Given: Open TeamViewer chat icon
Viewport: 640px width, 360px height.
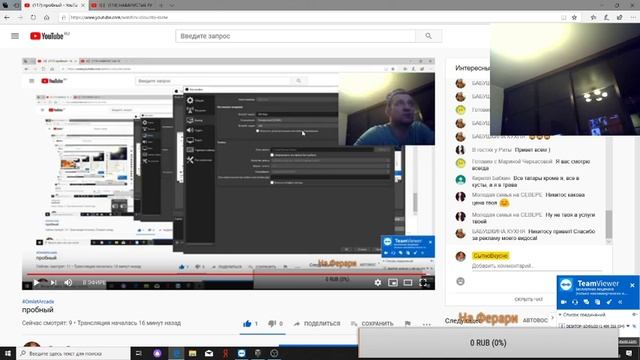Looking at the screenshot, I should click(x=587, y=302).
